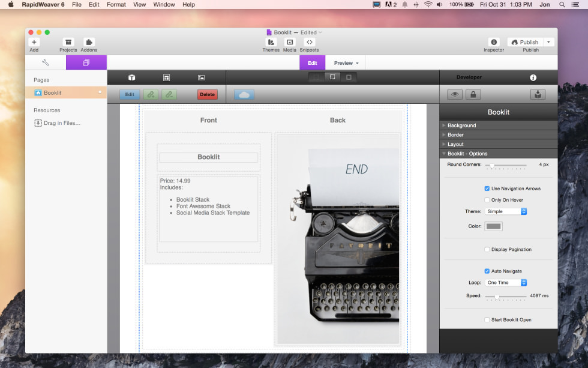588x368 pixels.
Task: Open the Publish dropdown arrow
Action: pyautogui.click(x=548, y=42)
